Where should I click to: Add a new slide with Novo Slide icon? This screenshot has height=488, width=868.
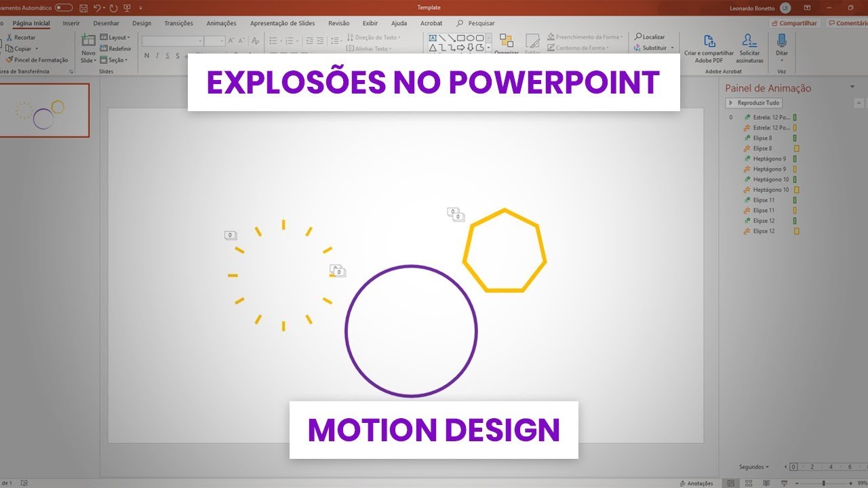[x=88, y=40]
